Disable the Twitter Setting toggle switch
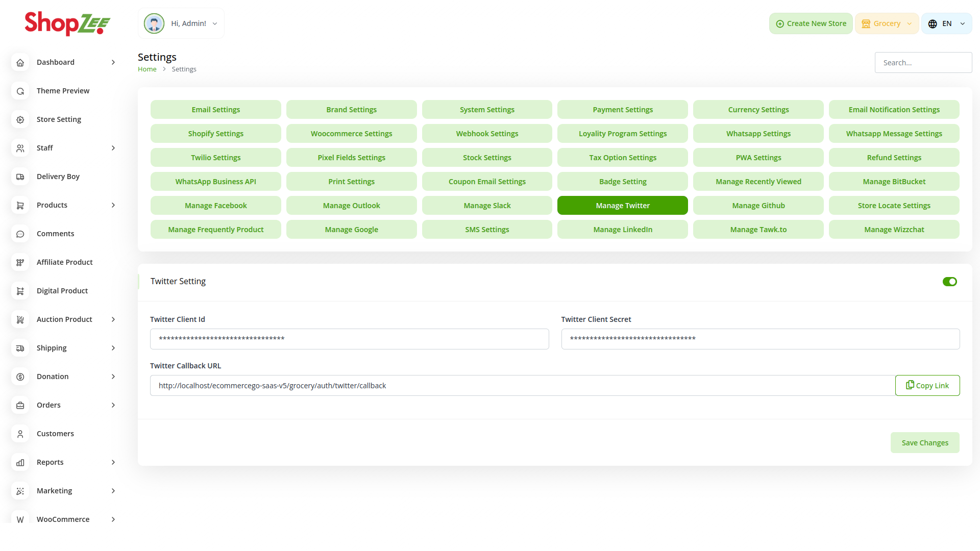Viewport: 980px width, 551px height. pyautogui.click(x=949, y=282)
